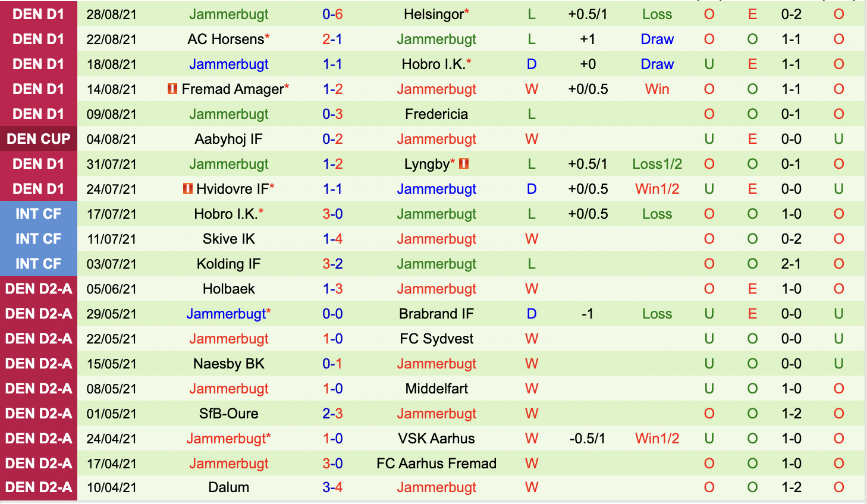Click the red card icon next to Lyngby
Viewport: 867px width, 504px height.
click(x=464, y=163)
